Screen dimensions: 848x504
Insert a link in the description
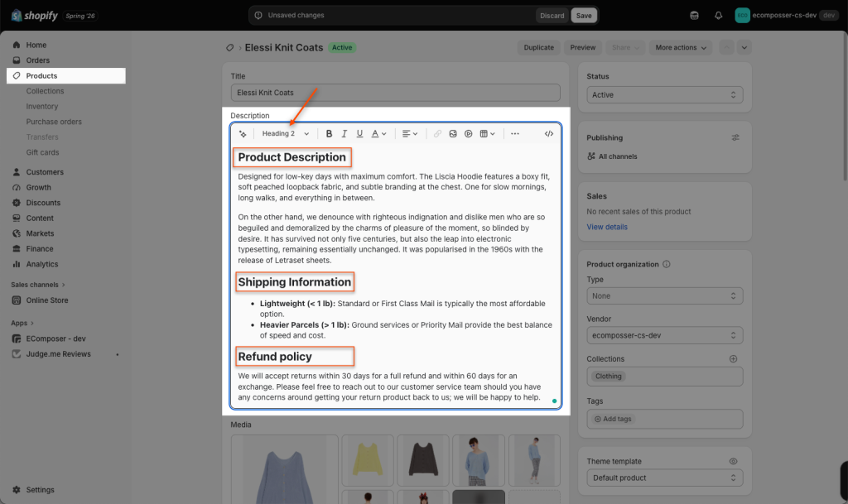pos(437,133)
